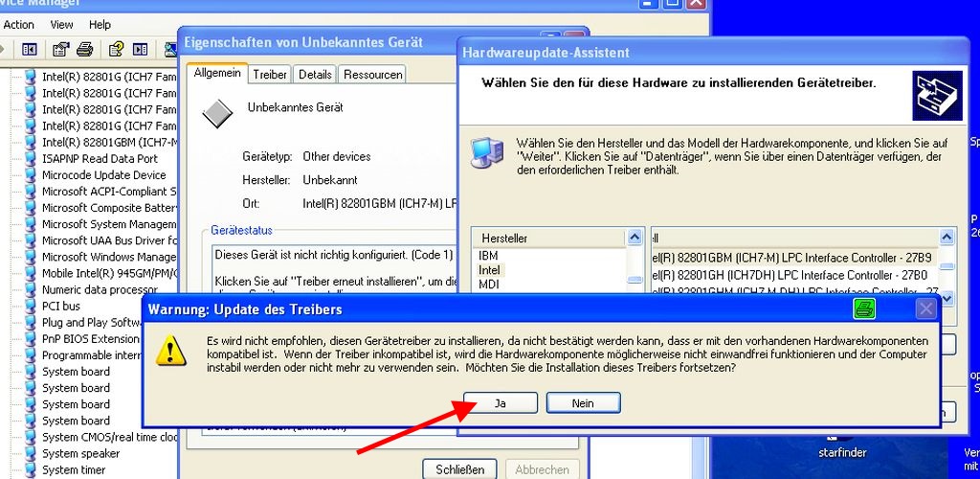
Task: Click the up arrow of the model list scrollbar
Action: coord(947,237)
